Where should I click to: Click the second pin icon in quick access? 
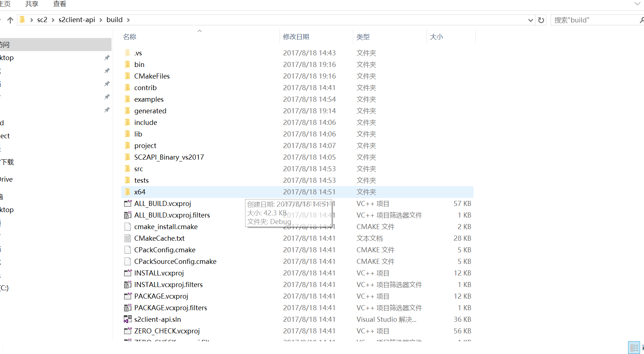tap(107, 71)
